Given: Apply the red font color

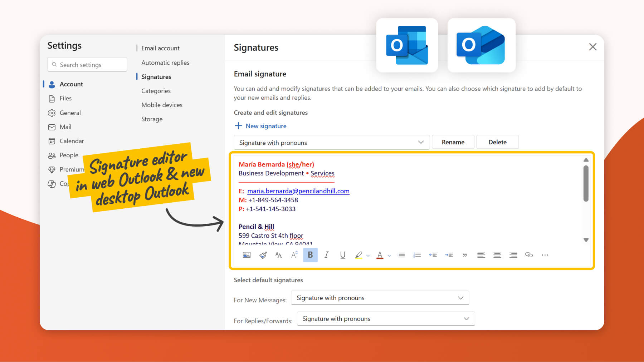Looking at the screenshot, I should point(380,255).
